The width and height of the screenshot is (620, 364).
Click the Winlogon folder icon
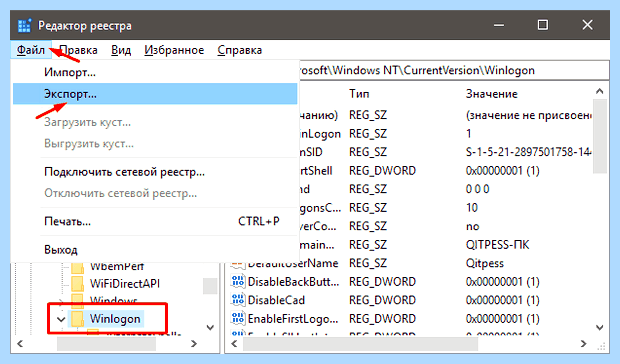[78, 319]
